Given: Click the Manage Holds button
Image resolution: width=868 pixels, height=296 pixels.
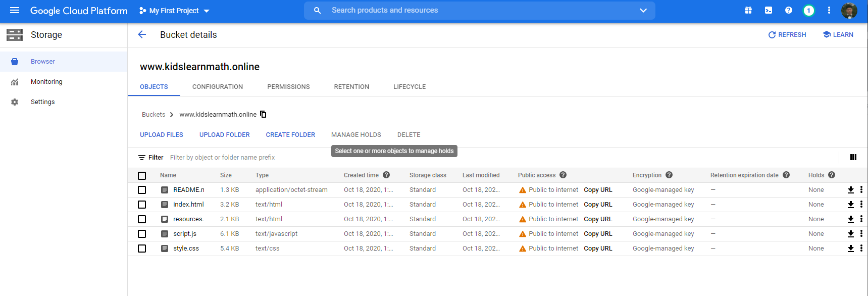Looking at the screenshot, I should click(x=356, y=135).
